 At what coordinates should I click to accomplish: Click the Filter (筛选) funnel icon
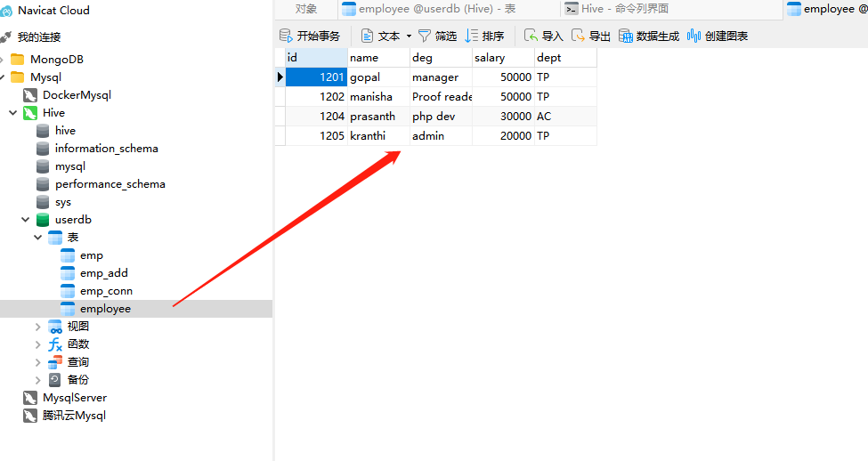[425, 36]
